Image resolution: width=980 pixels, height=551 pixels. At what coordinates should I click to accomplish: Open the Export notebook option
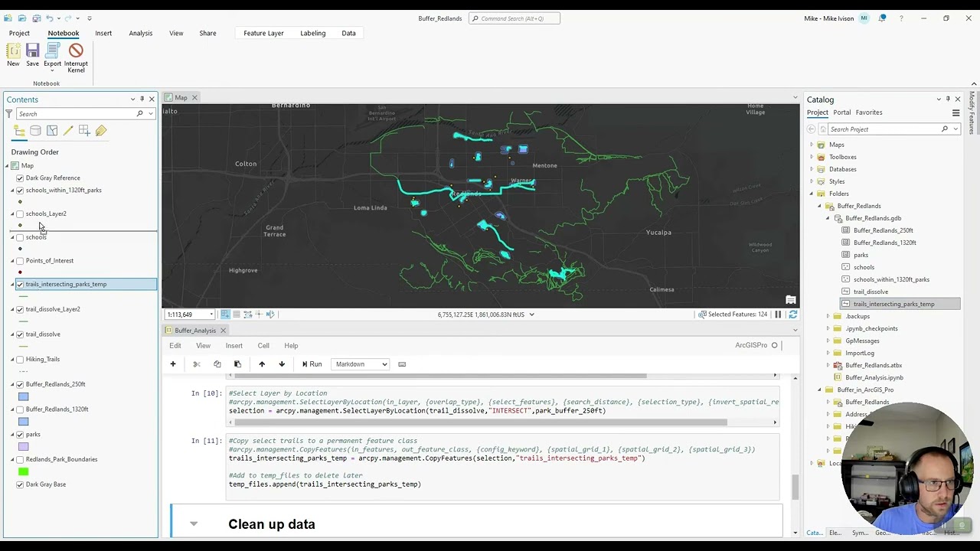(x=52, y=57)
